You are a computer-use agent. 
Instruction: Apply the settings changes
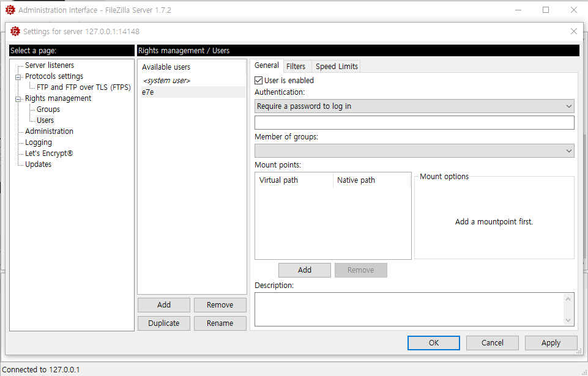pos(551,343)
